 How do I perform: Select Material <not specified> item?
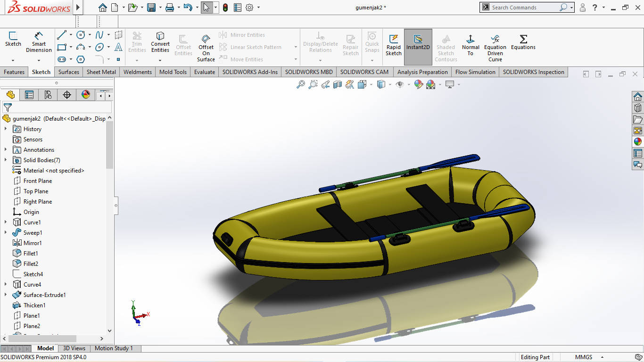point(54,170)
